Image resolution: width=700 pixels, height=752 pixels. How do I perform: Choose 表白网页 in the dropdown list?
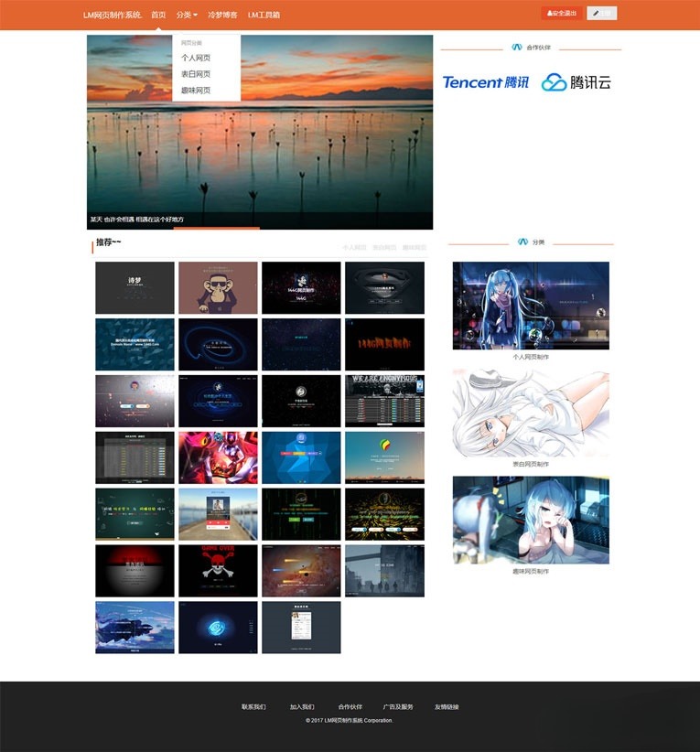(196, 74)
